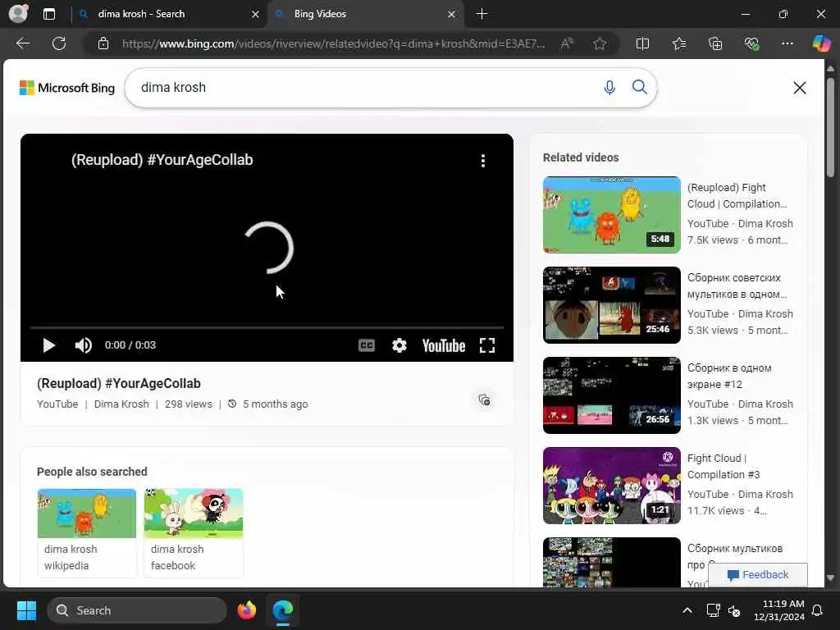Close the Bing Videos tab
Image resolution: width=840 pixels, height=630 pixels.
click(452, 14)
